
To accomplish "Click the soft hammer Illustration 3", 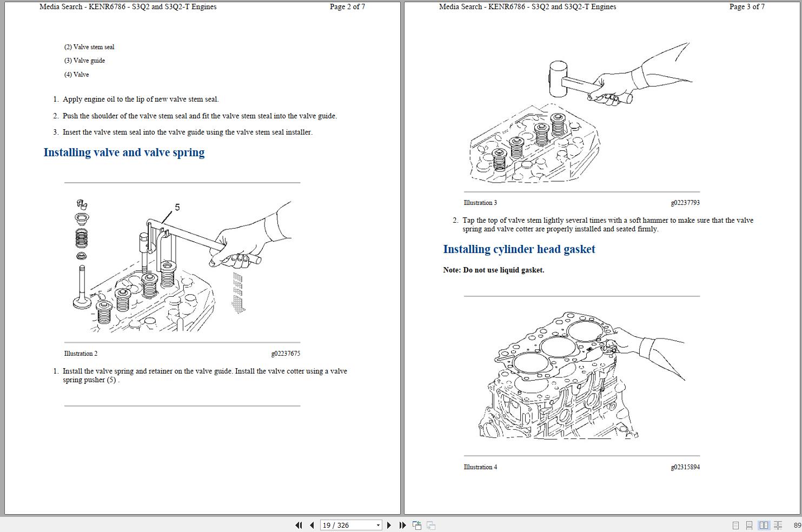I will pyautogui.click(x=568, y=114).
